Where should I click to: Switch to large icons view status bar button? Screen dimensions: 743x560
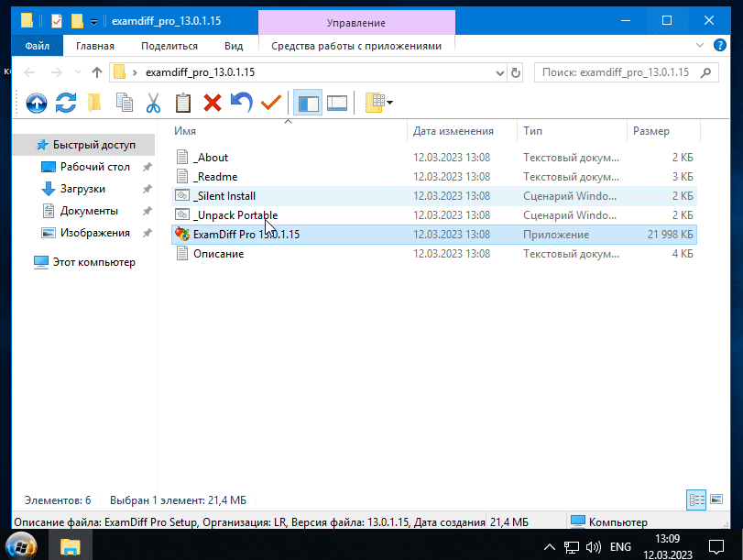(x=716, y=500)
